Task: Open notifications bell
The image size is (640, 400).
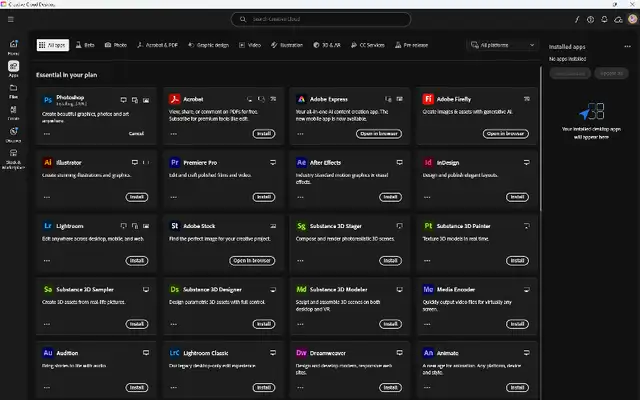Action: [x=604, y=19]
